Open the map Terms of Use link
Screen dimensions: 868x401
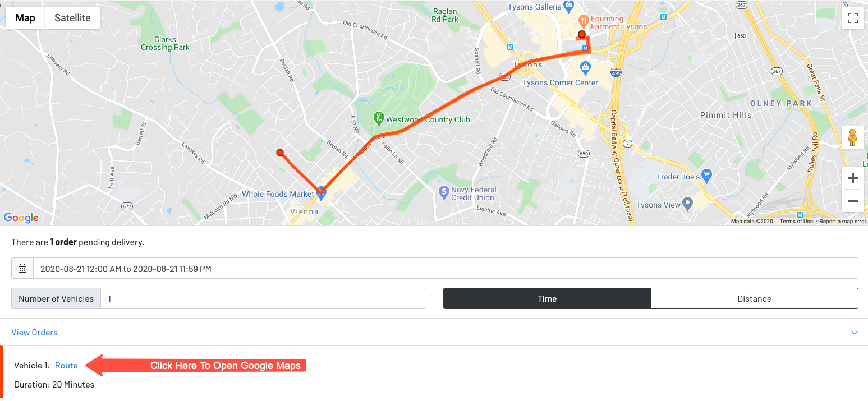tap(796, 222)
